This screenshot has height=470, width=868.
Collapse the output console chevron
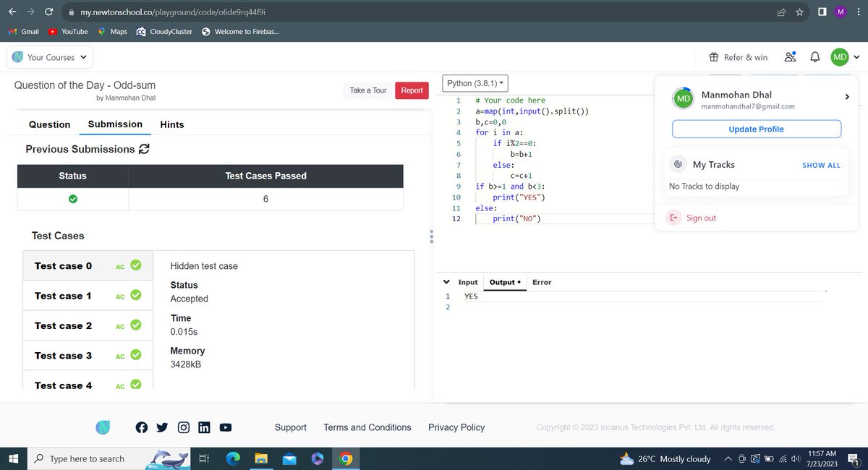tap(446, 282)
